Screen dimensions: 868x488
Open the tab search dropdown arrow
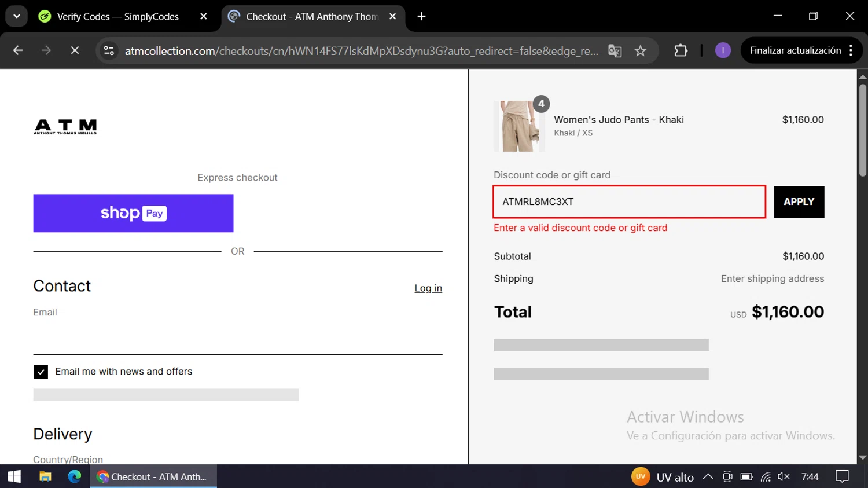(17, 16)
